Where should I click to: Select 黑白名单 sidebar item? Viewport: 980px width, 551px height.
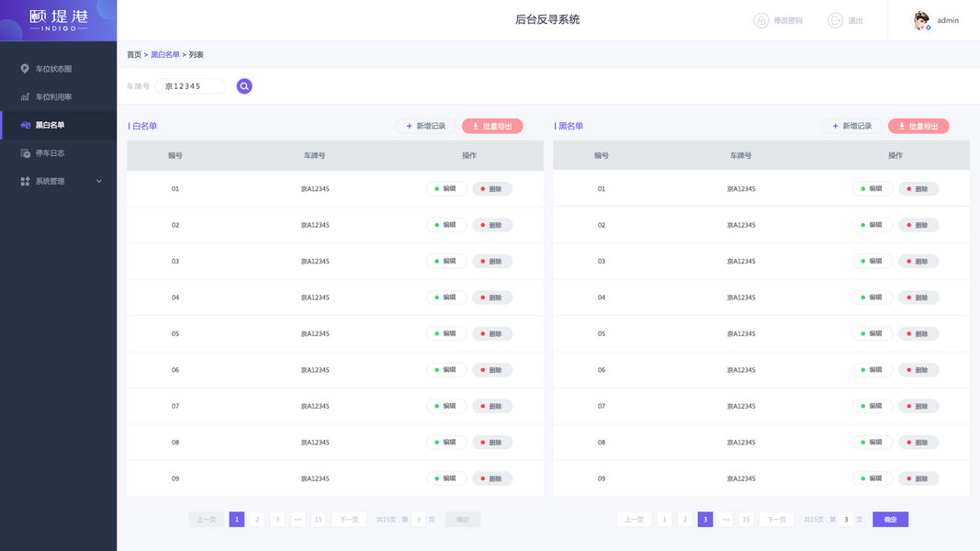click(x=59, y=125)
